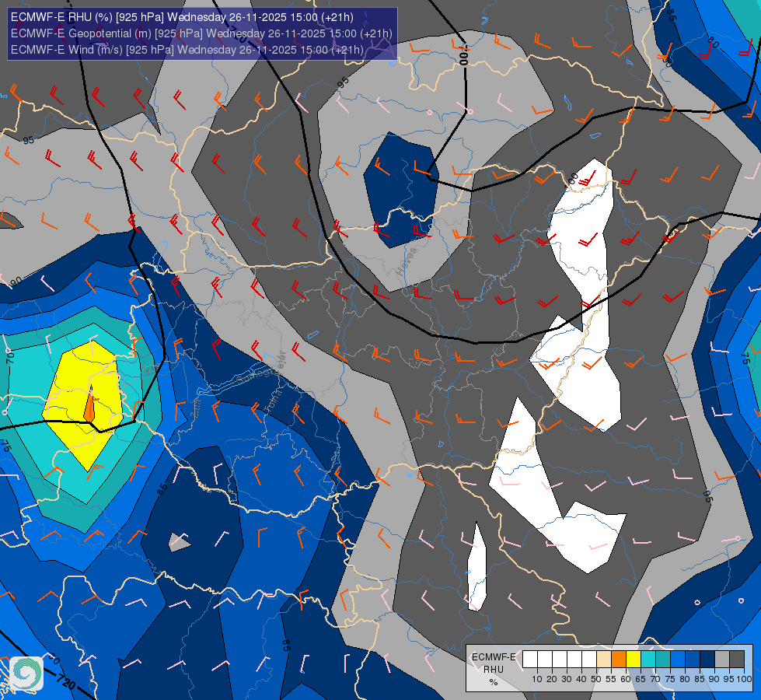Click the '10' value on legend scale
The height and width of the screenshot is (700, 761).
[537, 679]
